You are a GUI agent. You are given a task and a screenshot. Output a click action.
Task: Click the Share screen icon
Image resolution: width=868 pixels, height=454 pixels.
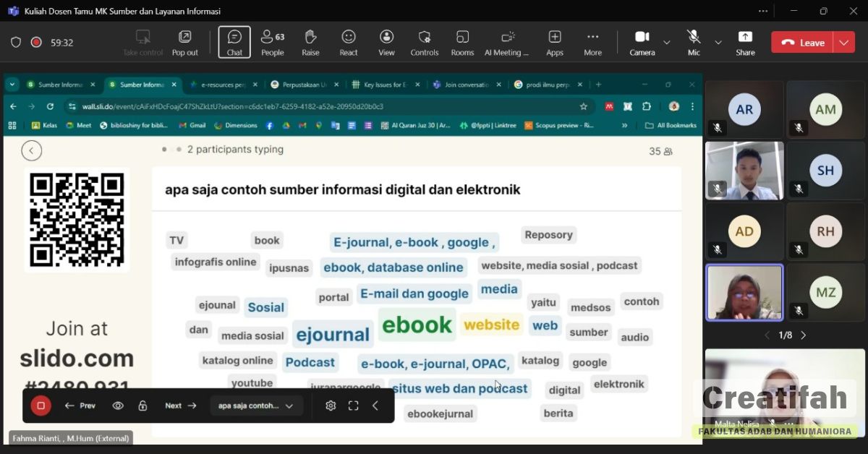click(x=745, y=42)
